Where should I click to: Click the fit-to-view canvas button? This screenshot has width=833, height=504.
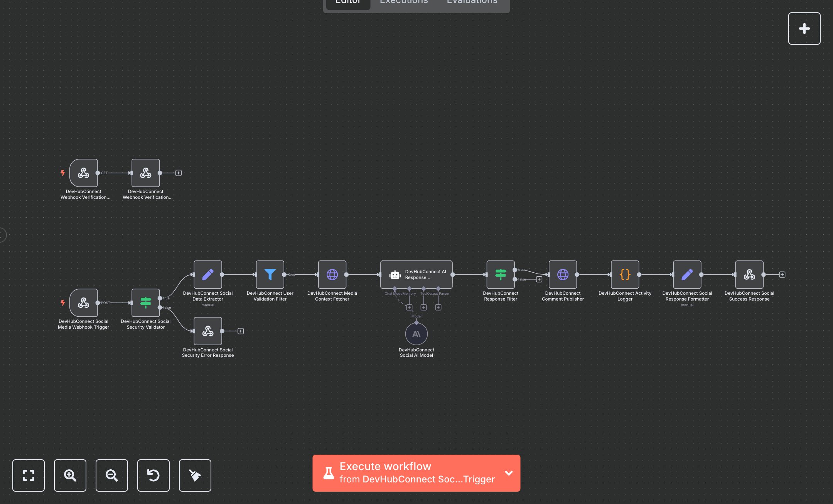point(28,475)
